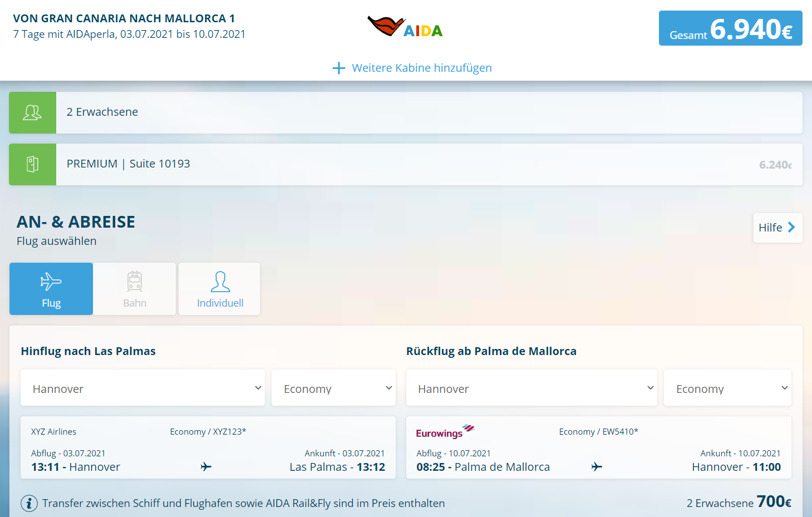Open the Hilfe help button
The width and height of the screenshot is (812, 517).
pyautogui.click(x=777, y=228)
